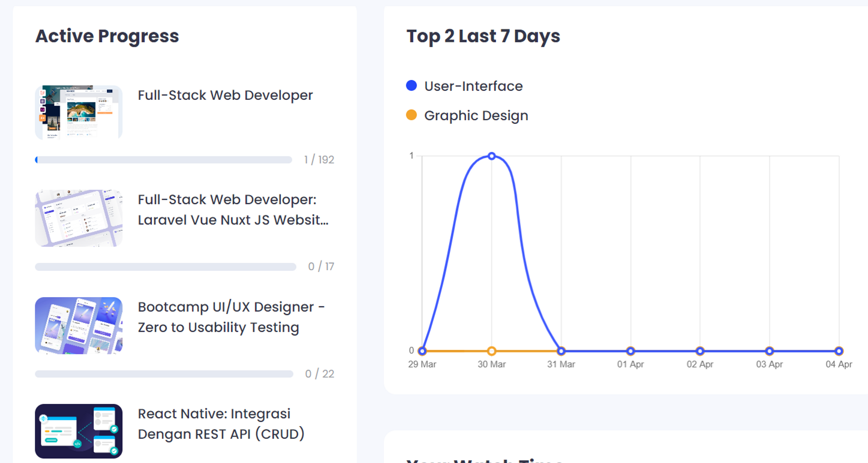This screenshot has height=463, width=868.
Task: Click the chart data point at 03 Apr
Action: [x=769, y=351]
